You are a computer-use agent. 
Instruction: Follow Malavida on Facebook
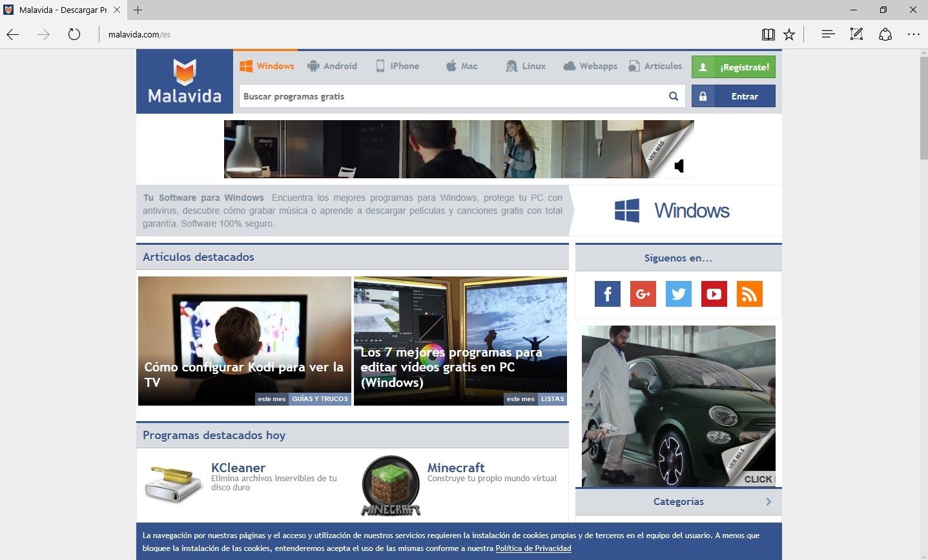(608, 294)
